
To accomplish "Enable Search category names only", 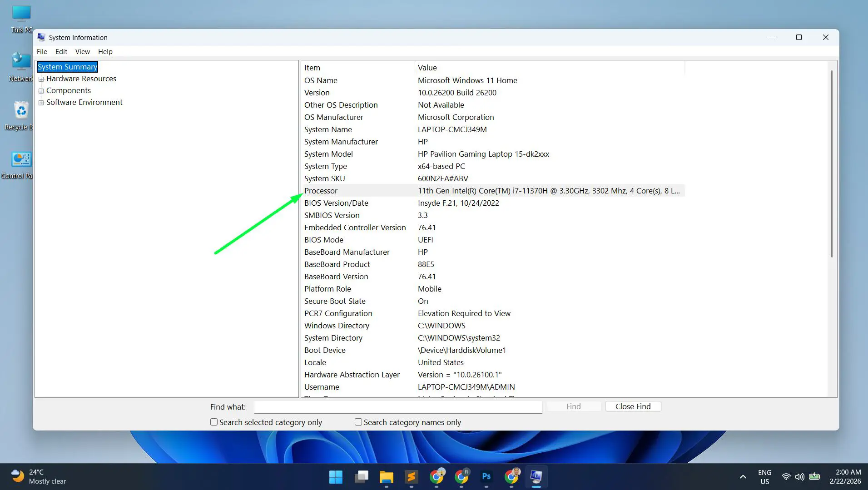I will click(358, 422).
